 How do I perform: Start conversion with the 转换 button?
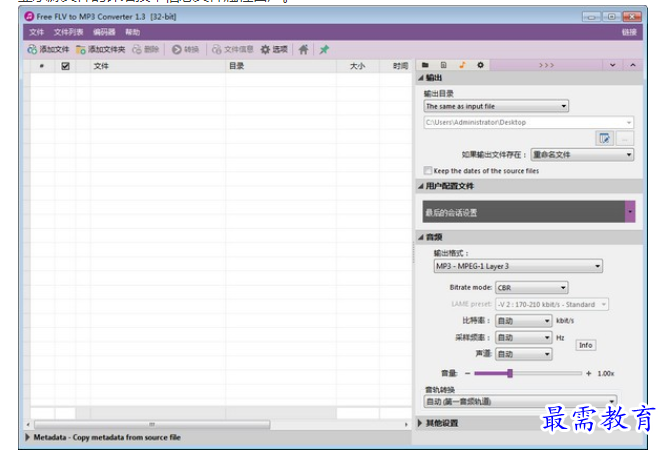coord(185,50)
